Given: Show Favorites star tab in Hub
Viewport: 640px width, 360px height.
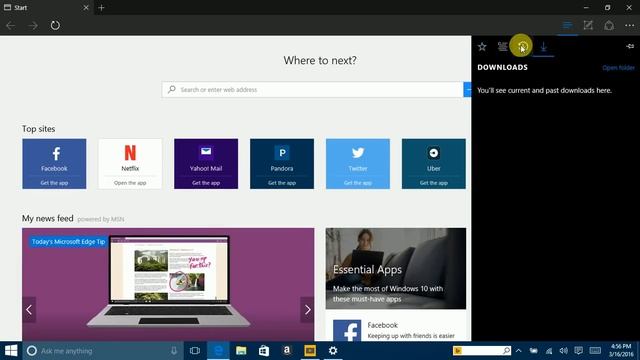Looking at the screenshot, I should pos(482,47).
